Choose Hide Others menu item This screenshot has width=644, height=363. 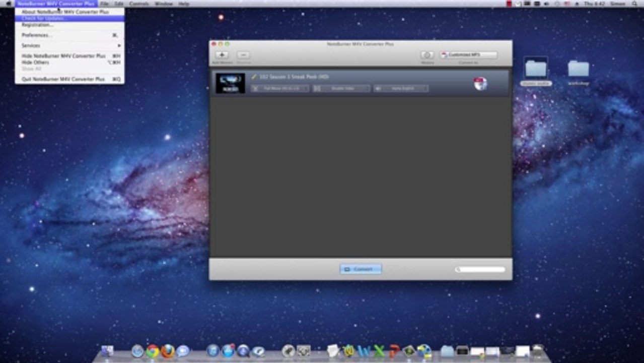[69, 63]
